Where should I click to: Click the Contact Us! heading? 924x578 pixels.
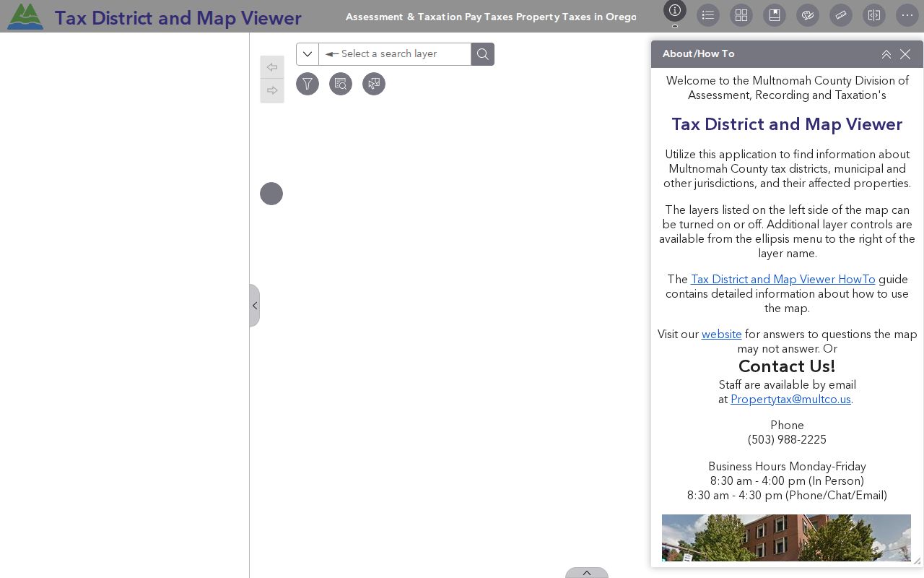[x=787, y=366]
